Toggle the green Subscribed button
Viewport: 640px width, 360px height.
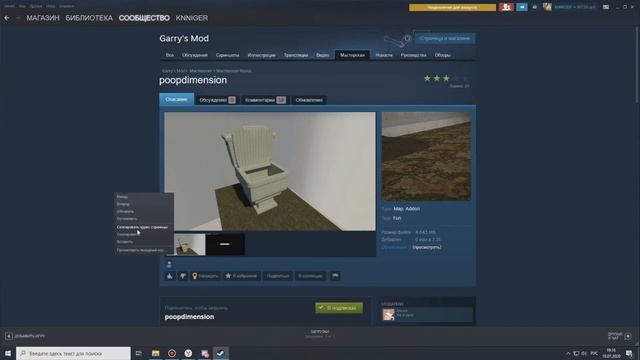pyautogui.click(x=339, y=308)
